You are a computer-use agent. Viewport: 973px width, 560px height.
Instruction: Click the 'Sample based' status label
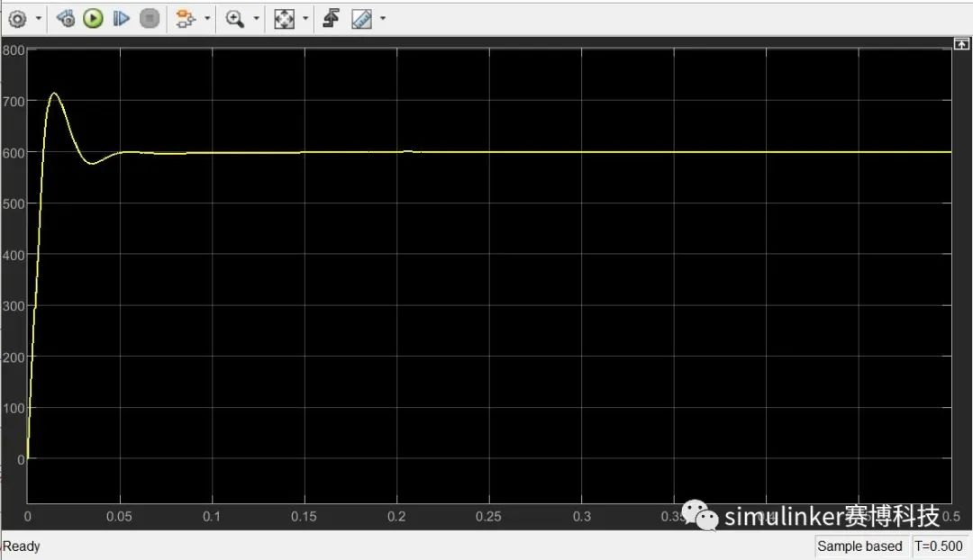(859, 546)
